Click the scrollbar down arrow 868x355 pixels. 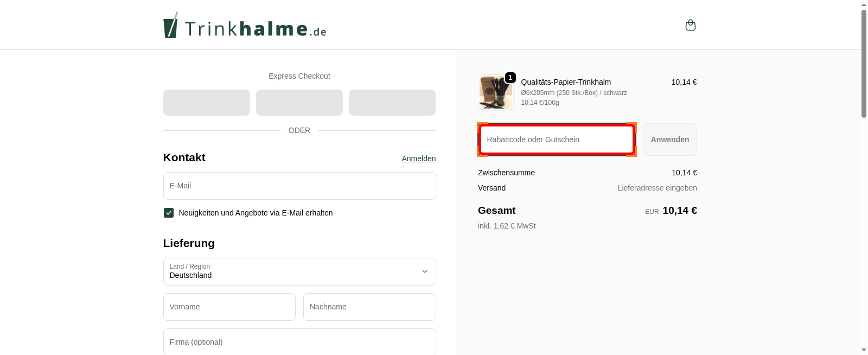point(864,350)
